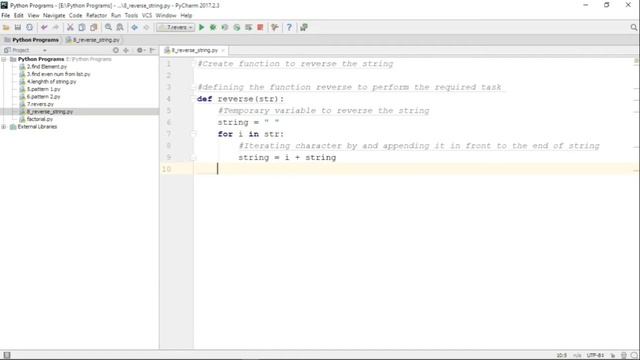Image resolution: width=640 pixels, height=360 pixels.
Task: Click Run with Coverage icon
Action: click(225, 27)
